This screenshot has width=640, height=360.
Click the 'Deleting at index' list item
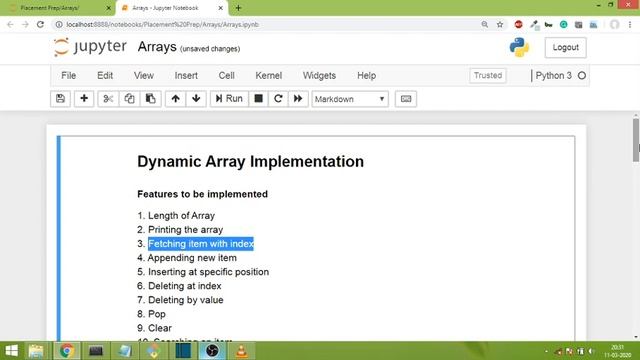tap(184, 286)
